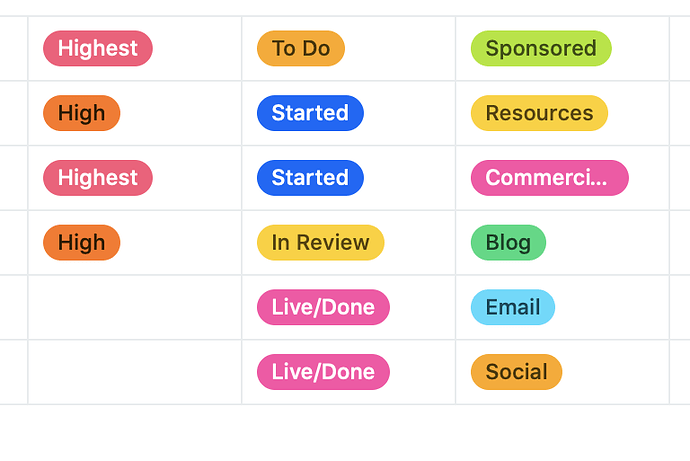The height and width of the screenshot is (461, 690).
Task: Select the To Do status tag
Action: (x=301, y=48)
